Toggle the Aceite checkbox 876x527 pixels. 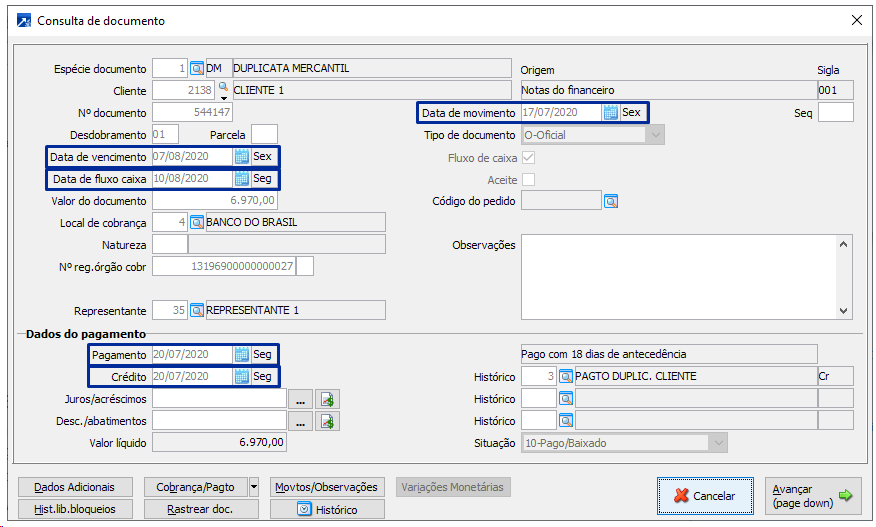529,180
